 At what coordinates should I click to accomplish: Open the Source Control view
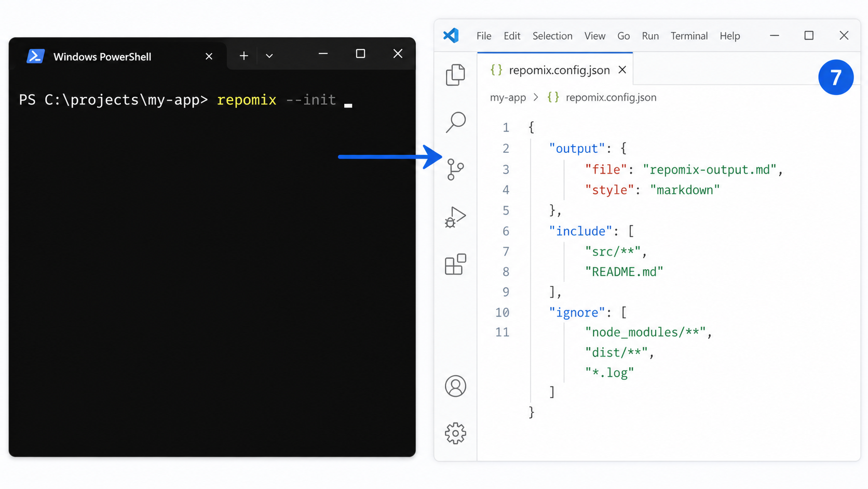(455, 169)
